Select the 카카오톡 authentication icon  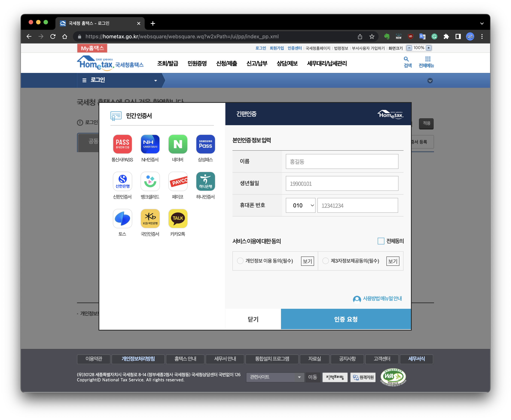point(178,218)
